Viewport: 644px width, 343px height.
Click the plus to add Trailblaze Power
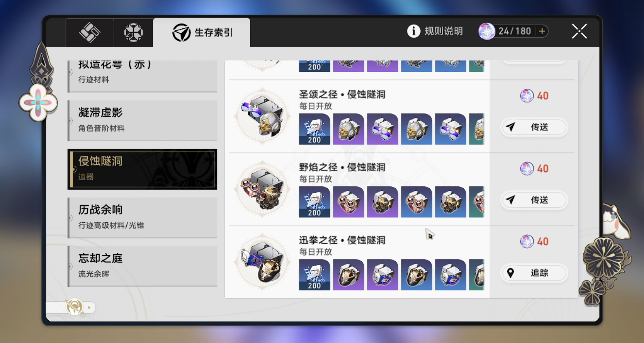coord(542,31)
